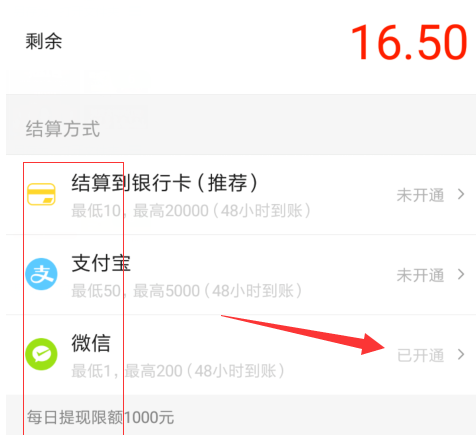The width and height of the screenshot is (476, 435).
Task: Select the 支付宝 settlement title
Action: pyautogui.click(x=101, y=263)
